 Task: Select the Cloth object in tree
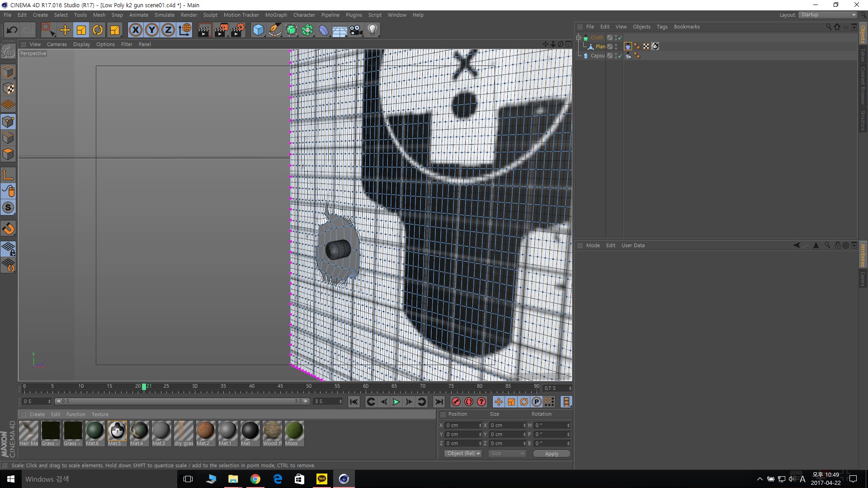597,38
